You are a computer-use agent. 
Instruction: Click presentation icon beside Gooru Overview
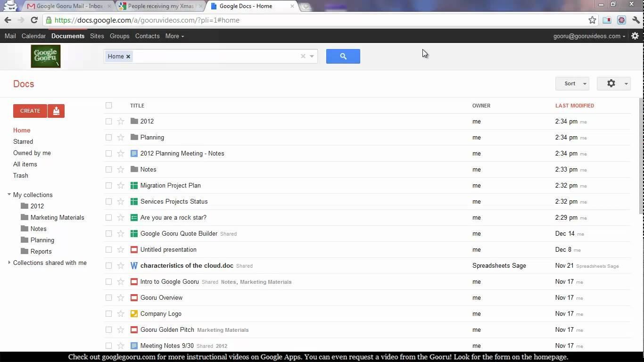(134, 297)
